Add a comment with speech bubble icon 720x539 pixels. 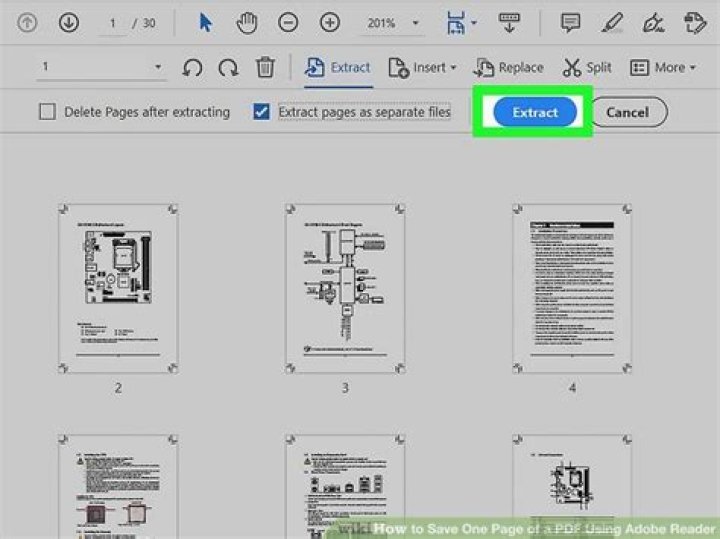pos(570,22)
